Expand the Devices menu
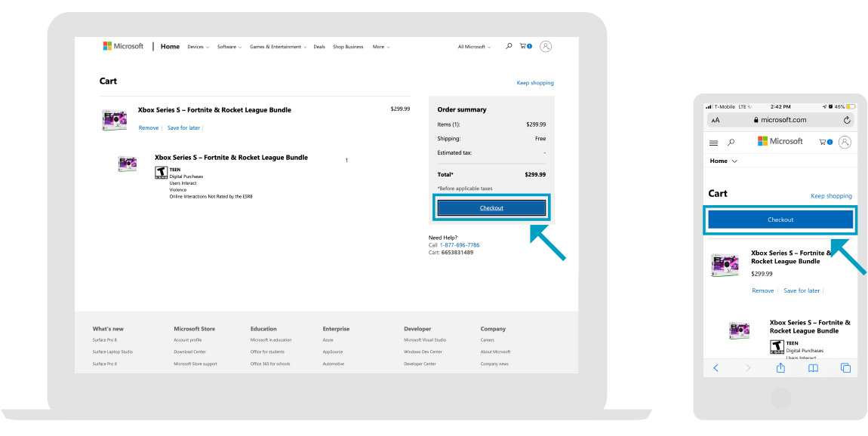868x436 pixels. tap(199, 47)
